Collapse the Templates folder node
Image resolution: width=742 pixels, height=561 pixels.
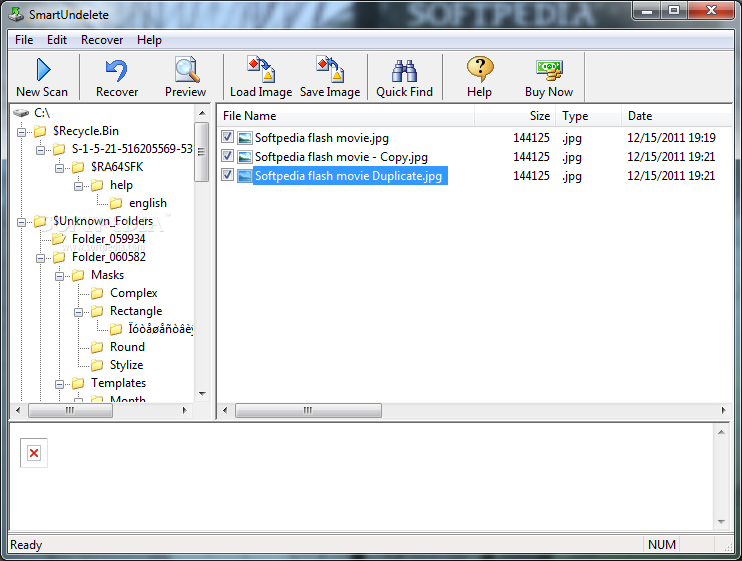point(60,384)
